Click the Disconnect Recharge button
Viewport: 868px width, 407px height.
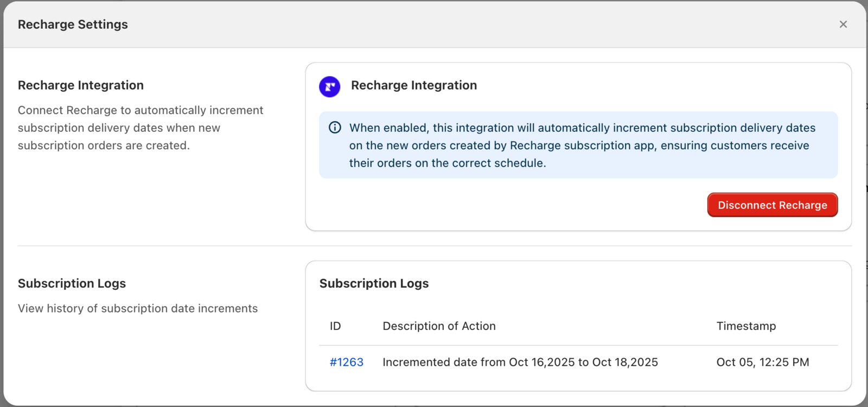(x=773, y=205)
